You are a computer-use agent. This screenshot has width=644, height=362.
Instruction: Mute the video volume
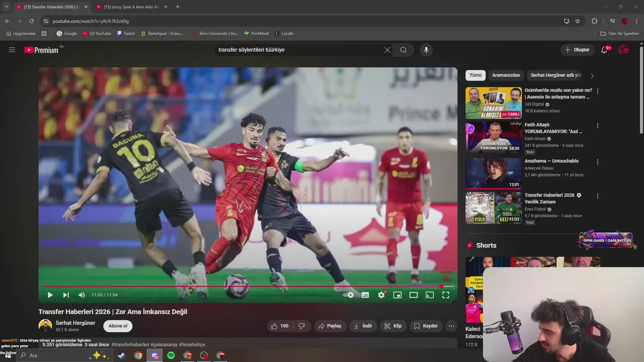pyautogui.click(x=82, y=295)
